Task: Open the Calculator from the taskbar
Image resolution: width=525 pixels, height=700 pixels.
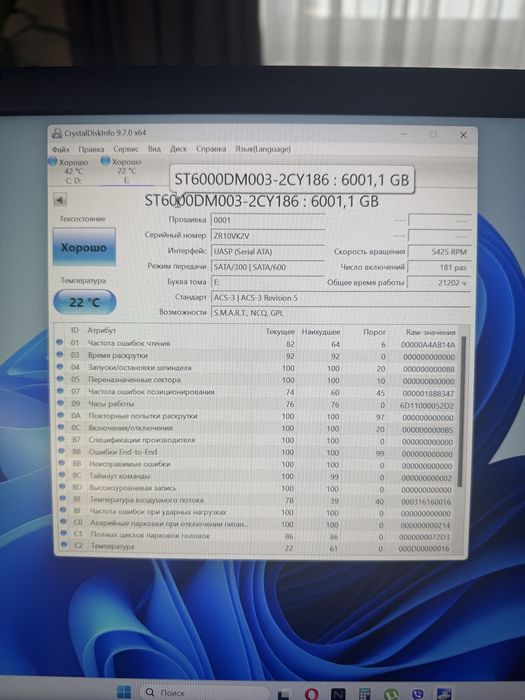Action: [x=365, y=694]
